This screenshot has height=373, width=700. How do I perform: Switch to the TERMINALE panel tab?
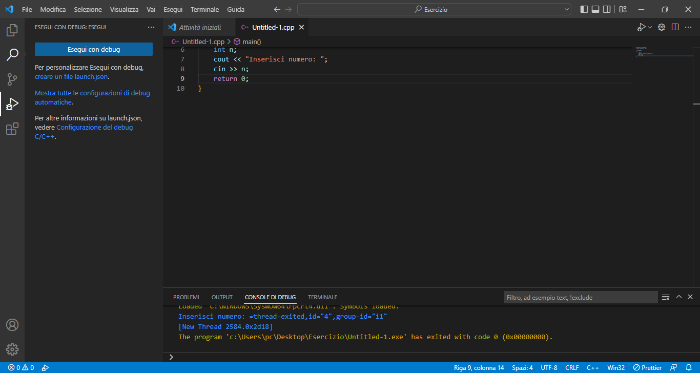point(322,297)
